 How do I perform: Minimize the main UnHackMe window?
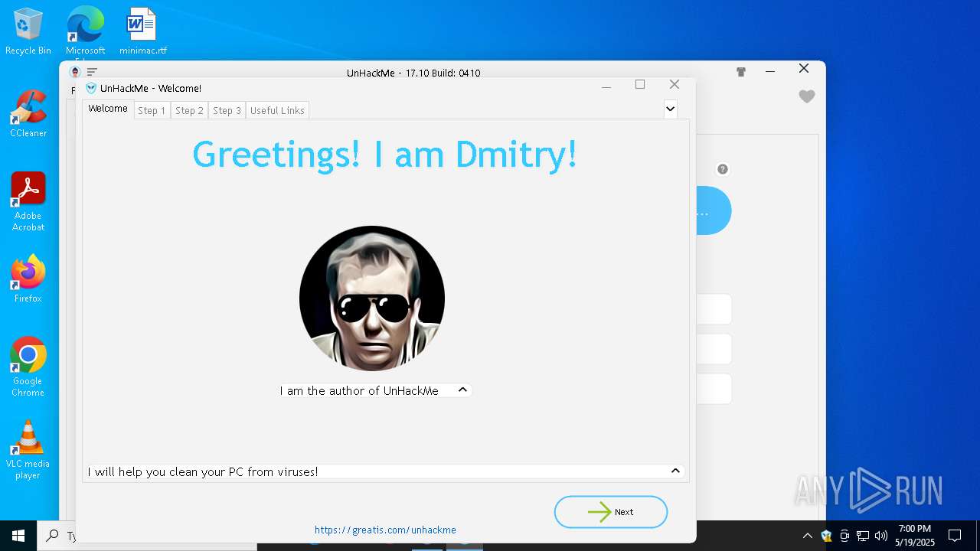pos(770,72)
